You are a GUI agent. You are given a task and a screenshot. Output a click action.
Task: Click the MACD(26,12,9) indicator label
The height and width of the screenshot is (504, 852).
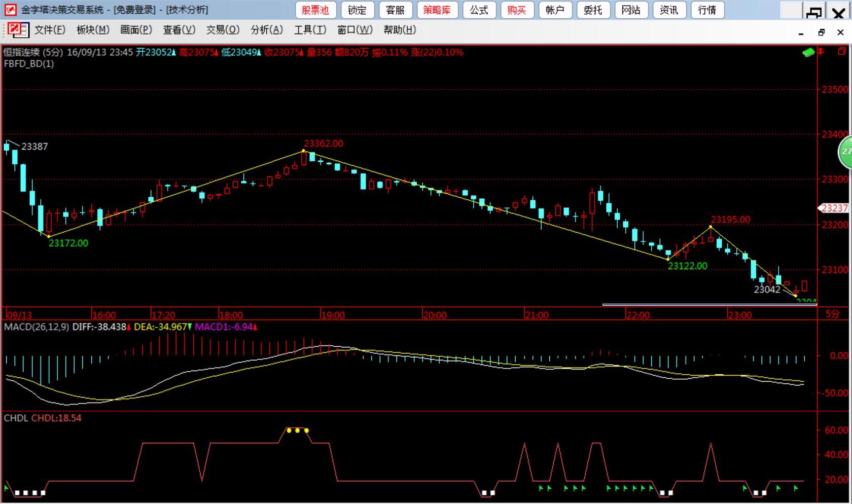click(36, 327)
